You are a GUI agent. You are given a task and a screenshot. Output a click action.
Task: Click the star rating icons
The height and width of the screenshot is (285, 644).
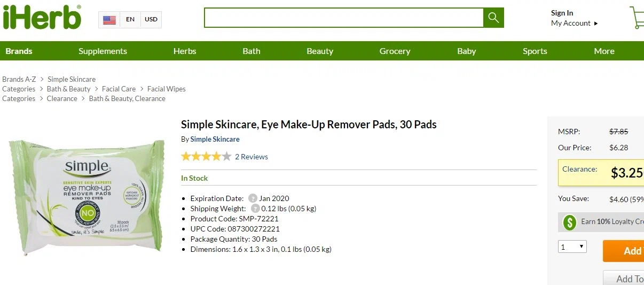pos(206,157)
